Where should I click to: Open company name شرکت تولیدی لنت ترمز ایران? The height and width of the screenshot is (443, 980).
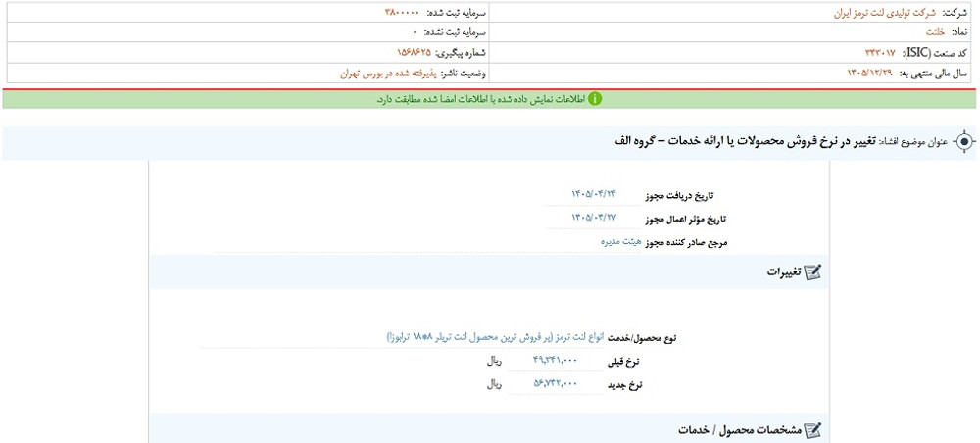[x=887, y=13]
